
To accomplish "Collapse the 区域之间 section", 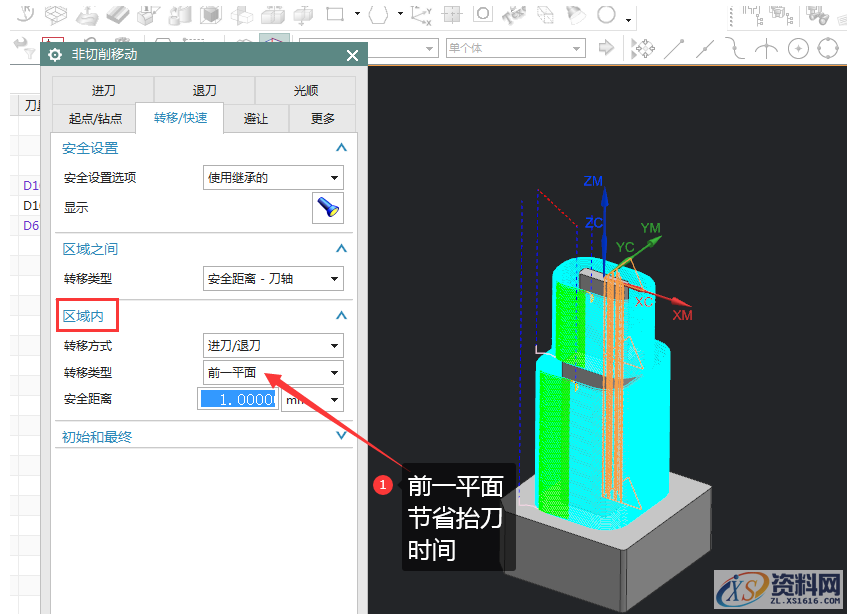I will pos(341,248).
